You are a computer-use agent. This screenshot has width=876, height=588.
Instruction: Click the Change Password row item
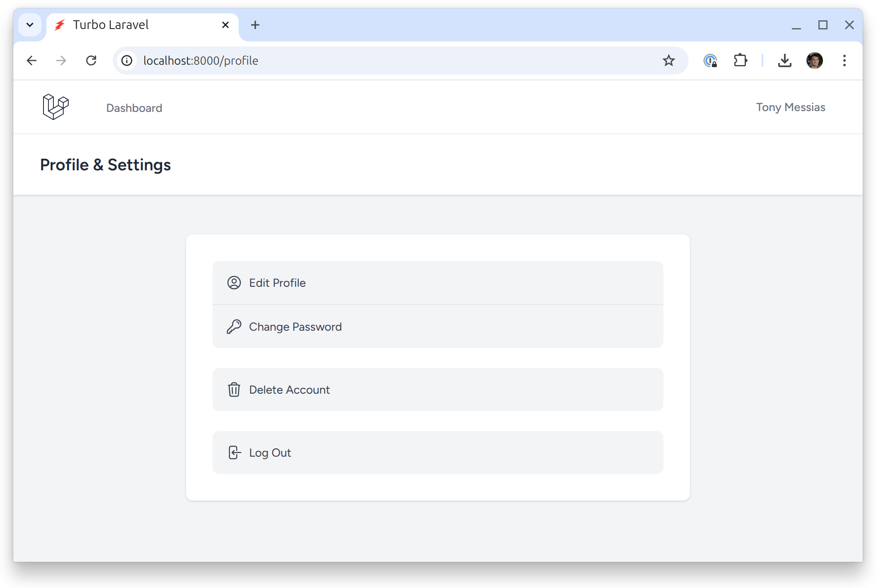tap(437, 326)
